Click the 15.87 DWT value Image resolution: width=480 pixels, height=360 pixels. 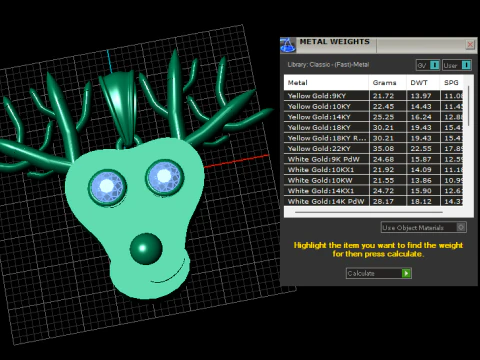click(x=421, y=159)
